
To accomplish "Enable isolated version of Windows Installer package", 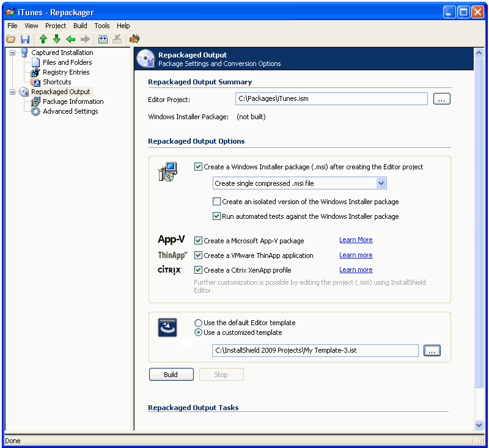I will pos(216,202).
